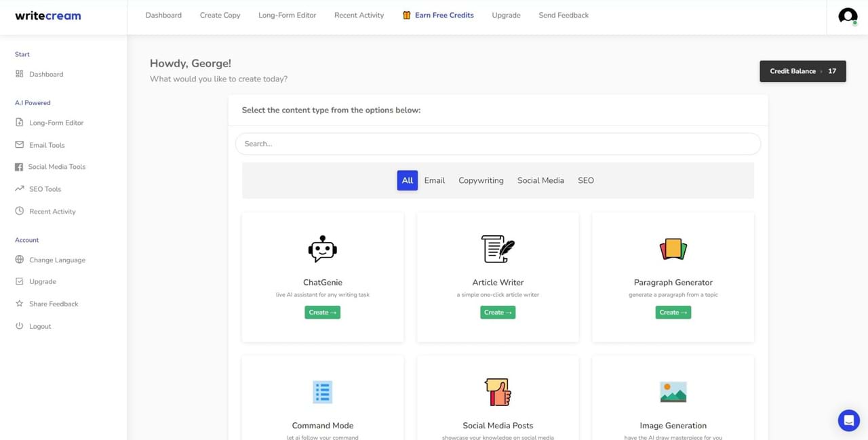This screenshot has width=868, height=440.
Task: Click 'What would you like to create today?' text
Action: coord(218,79)
